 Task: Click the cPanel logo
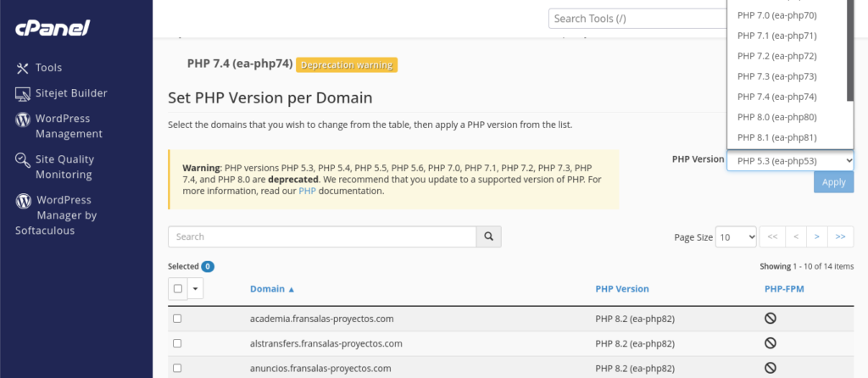pos(52,28)
